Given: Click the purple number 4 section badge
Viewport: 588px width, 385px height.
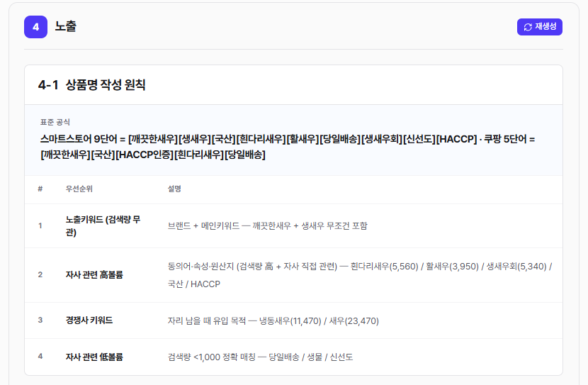Looking at the screenshot, I should pos(35,27).
